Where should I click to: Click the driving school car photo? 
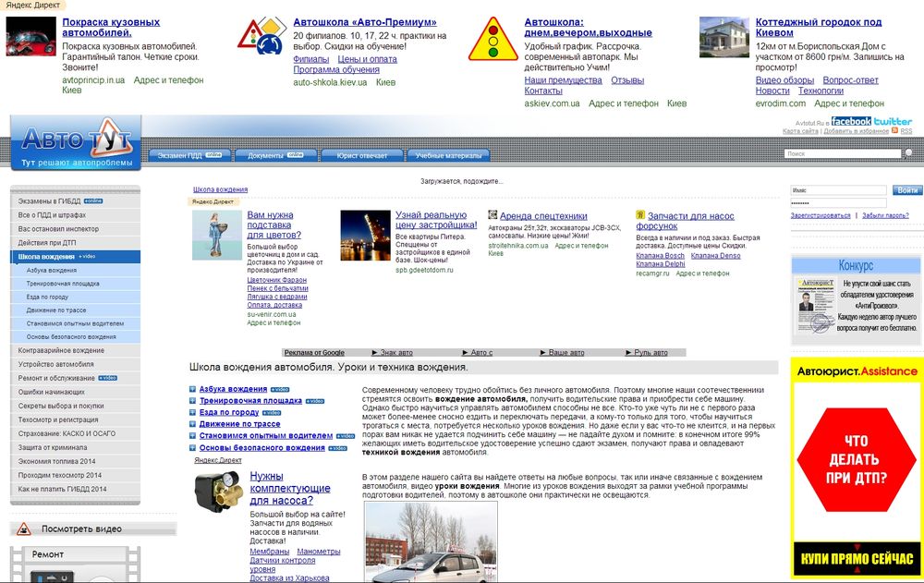tap(431, 541)
